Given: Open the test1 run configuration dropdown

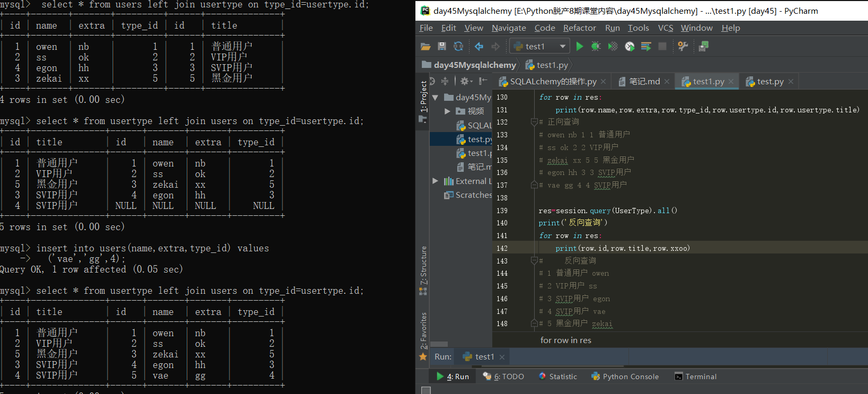Looking at the screenshot, I should click(x=562, y=47).
